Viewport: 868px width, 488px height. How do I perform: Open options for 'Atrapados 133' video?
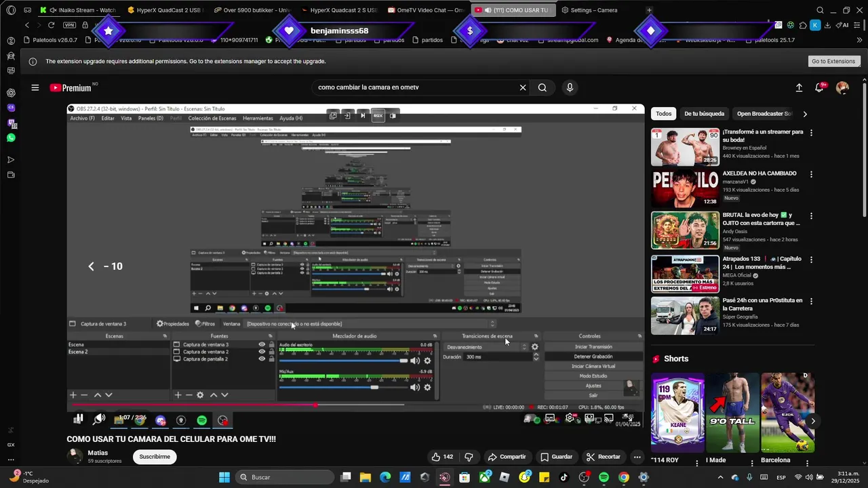click(811, 260)
